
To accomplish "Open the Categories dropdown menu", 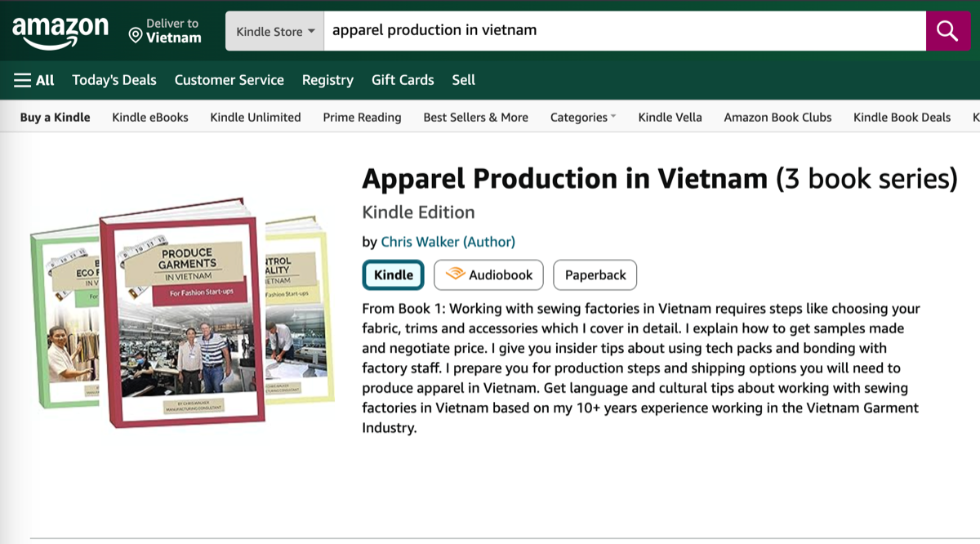I will (x=583, y=118).
